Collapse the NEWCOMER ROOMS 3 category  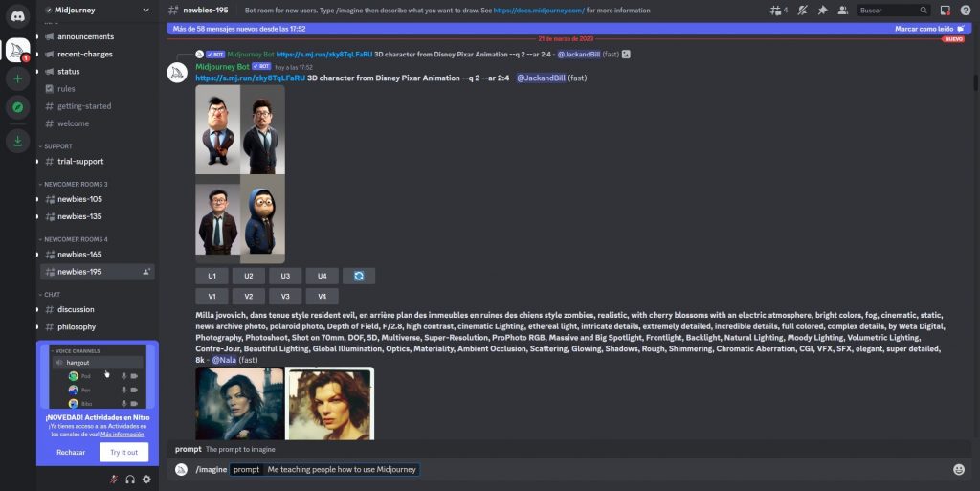tap(76, 184)
